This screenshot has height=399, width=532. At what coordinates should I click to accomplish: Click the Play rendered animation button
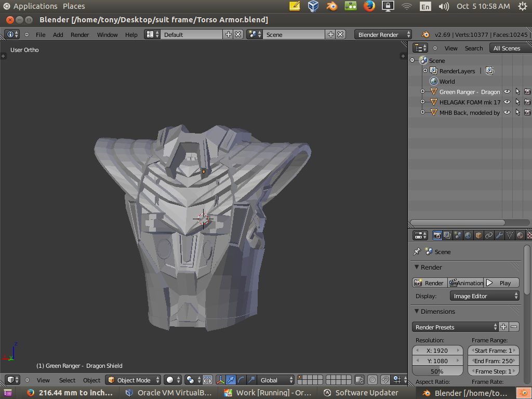tap(501, 283)
